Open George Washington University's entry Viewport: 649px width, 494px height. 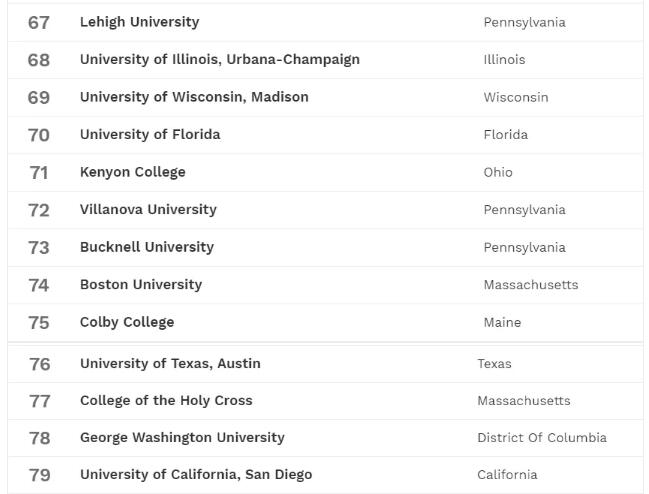tap(182, 437)
